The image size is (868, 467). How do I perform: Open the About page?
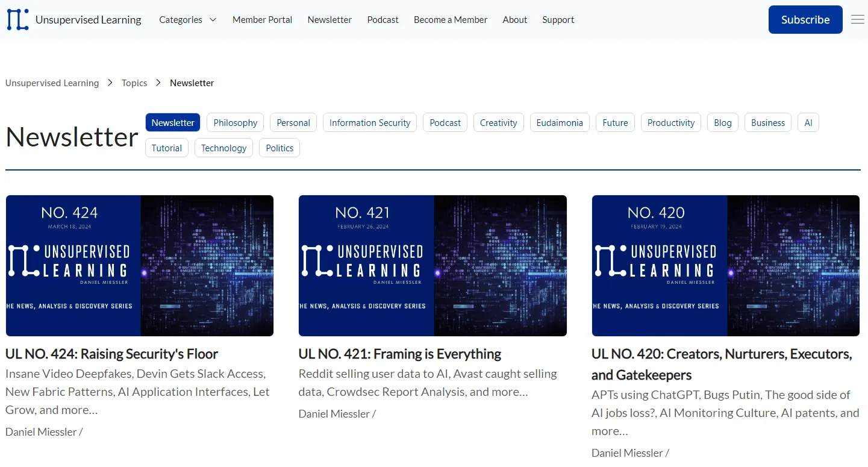coord(515,20)
